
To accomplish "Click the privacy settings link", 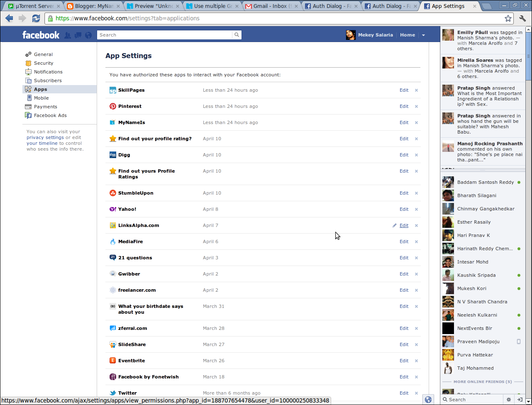I will tap(45, 137).
